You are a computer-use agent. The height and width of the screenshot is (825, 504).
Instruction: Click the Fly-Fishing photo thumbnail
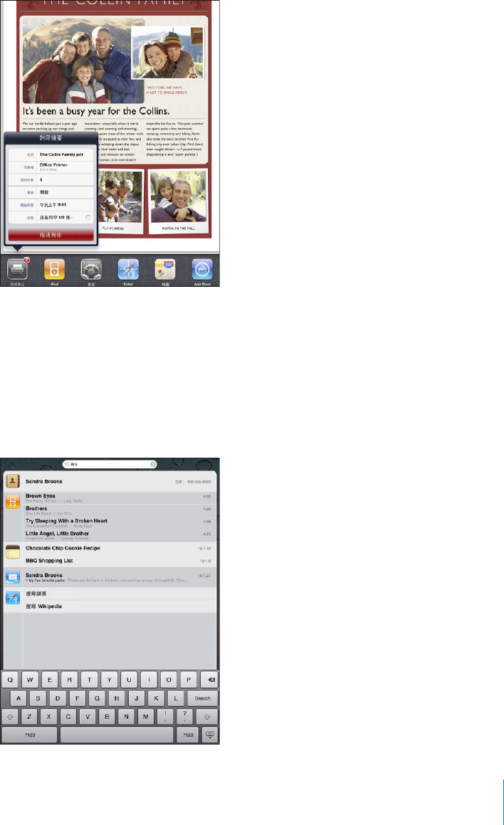(120, 201)
